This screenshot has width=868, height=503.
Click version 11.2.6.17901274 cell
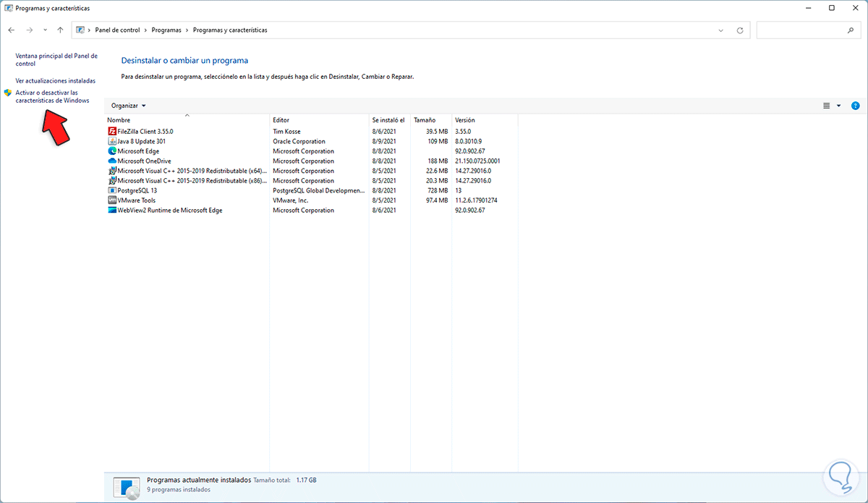[x=476, y=200]
